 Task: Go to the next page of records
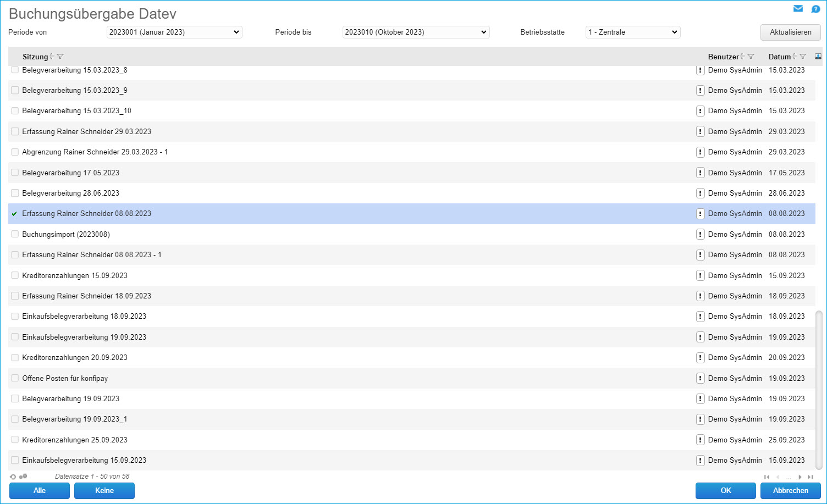[x=800, y=477]
